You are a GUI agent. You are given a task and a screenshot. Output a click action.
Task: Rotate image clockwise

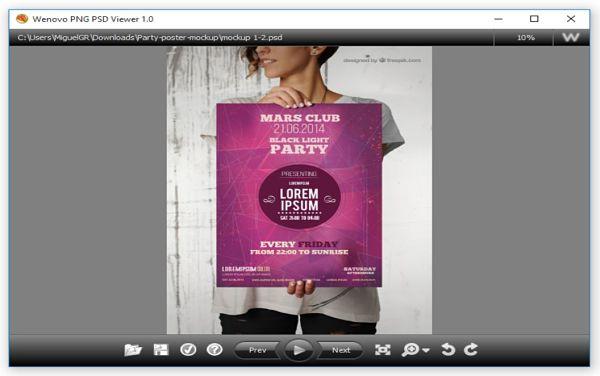[x=471, y=350]
